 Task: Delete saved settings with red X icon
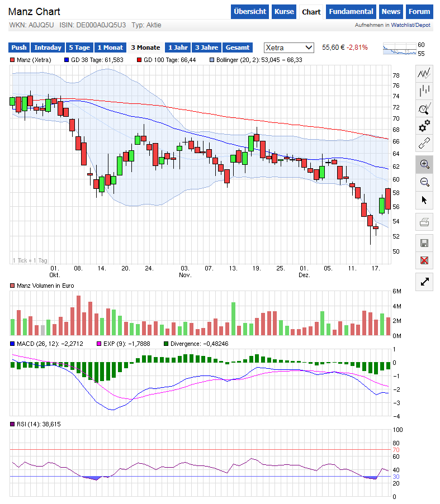coord(424,260)
